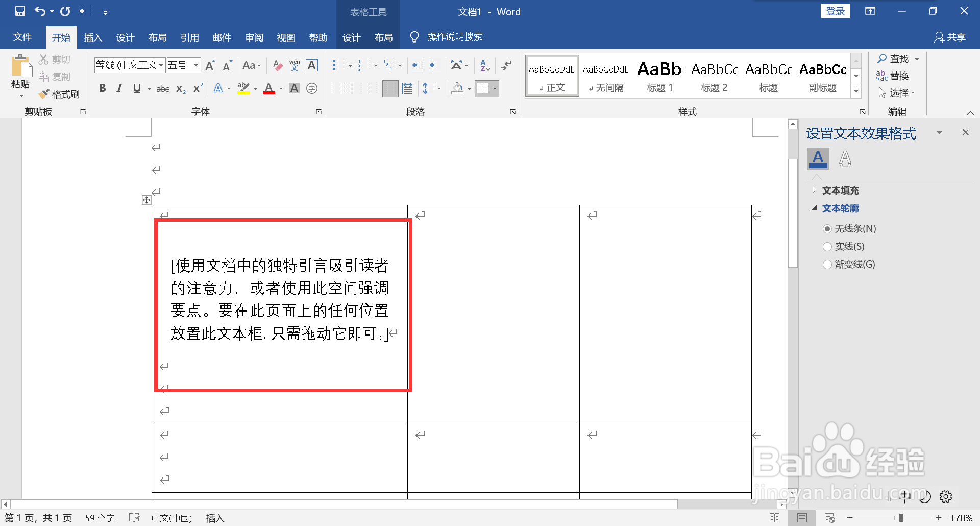Switch to the 插入 ribbon tab
Image resolution: width=980 pixels, height=526 pixels.
(x=93, y=37)
